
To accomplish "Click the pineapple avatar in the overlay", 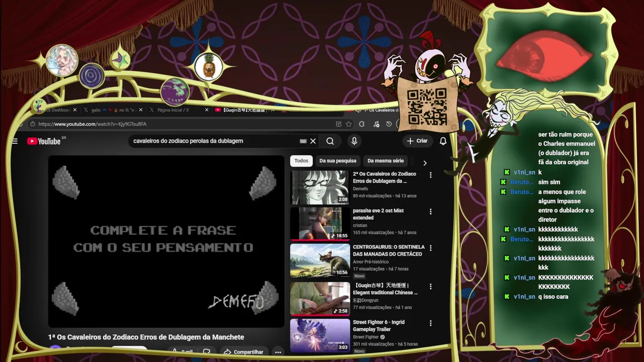I will [x=209, y=66].
